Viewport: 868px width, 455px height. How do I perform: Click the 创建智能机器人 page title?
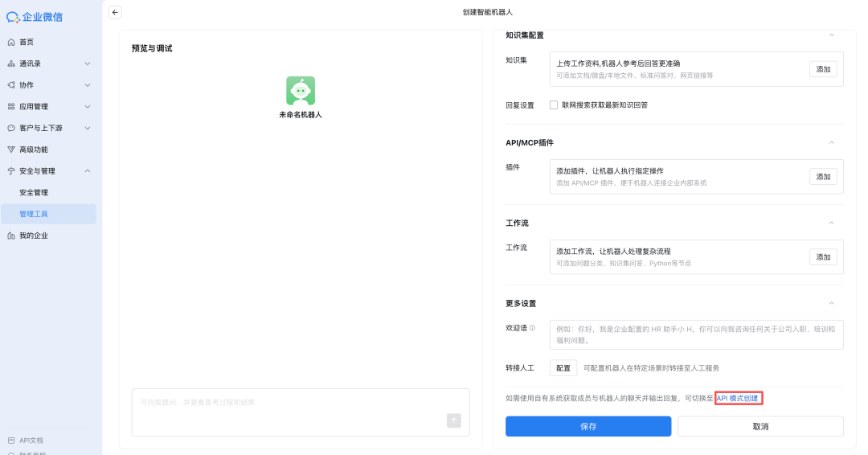(x=488, y=12)
